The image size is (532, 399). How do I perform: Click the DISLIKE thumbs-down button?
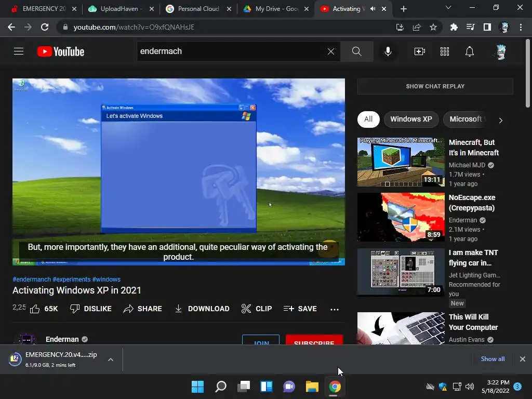90,309
